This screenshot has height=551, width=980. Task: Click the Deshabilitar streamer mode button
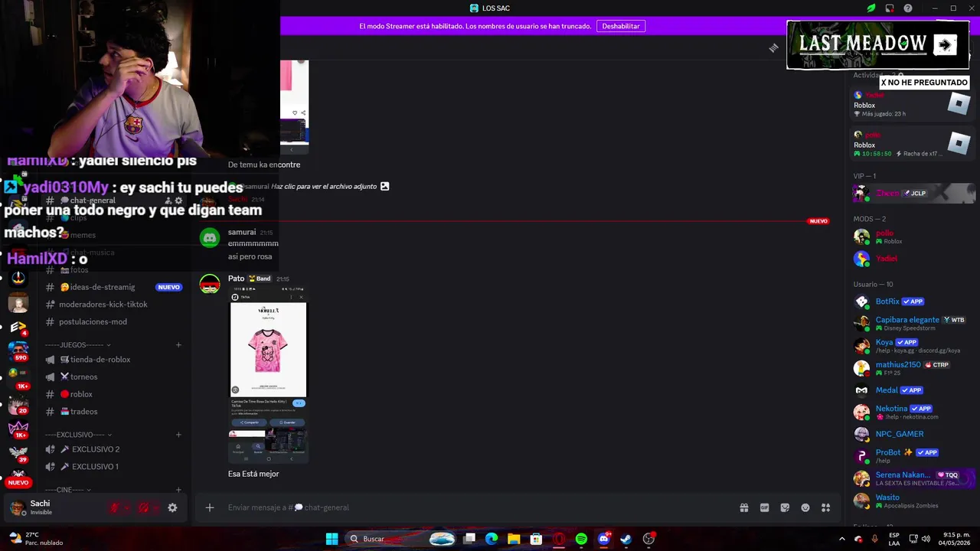coord(621,26)
